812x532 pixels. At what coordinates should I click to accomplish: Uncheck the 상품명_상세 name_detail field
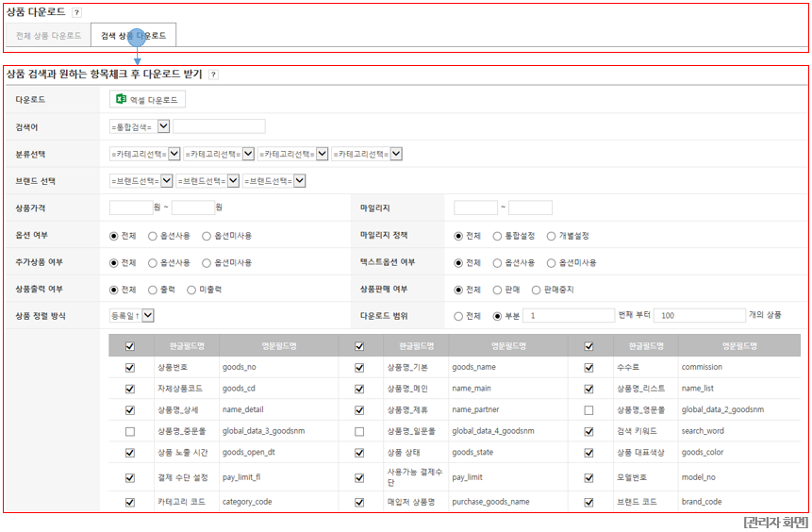[130, 410]
